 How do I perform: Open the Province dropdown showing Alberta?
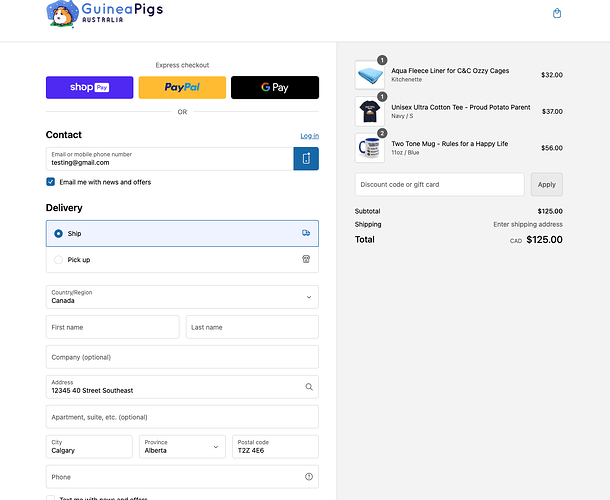(x=182, y=447)
